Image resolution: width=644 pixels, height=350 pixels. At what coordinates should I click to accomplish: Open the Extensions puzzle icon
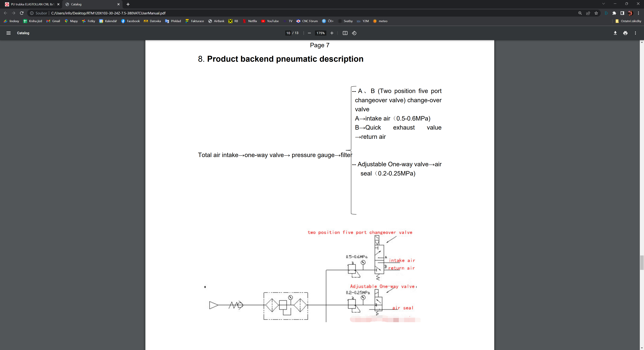tap(614, 13)
